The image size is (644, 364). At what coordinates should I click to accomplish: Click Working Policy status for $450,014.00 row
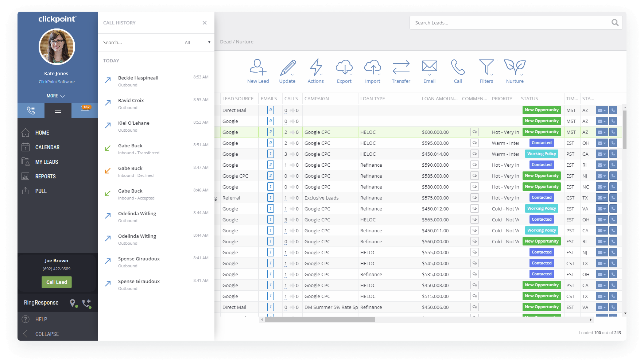coord(542,154)
